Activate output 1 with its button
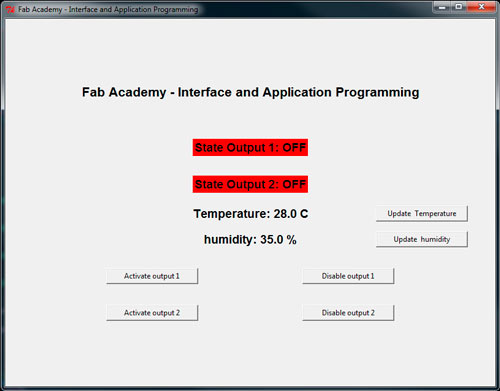500x391 pixels. click(x=152, y=276)
